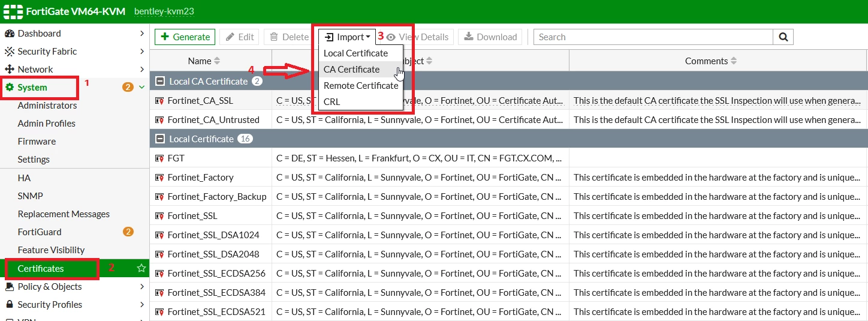Choose Remote Certificate from Import menu
This screenshot has width=868, height=321.
coord(360,86)
